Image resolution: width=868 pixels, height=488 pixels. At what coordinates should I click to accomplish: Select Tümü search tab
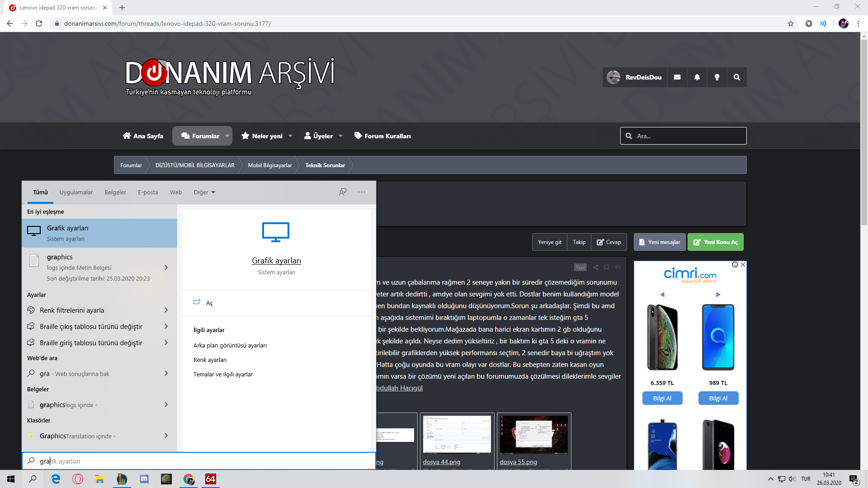pyautogui.click(x=40, y=192)
